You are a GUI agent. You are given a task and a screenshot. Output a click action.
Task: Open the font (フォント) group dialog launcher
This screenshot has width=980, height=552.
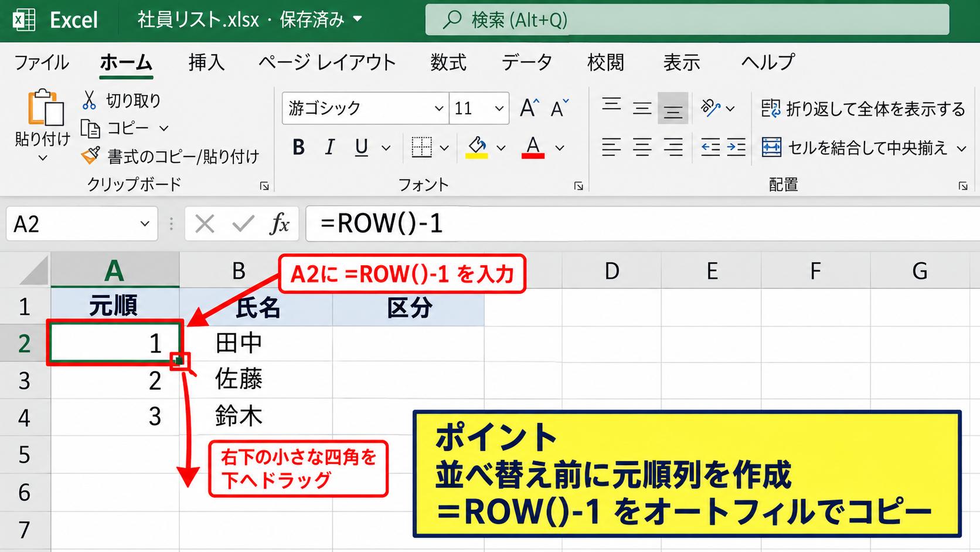pos(579,186)
